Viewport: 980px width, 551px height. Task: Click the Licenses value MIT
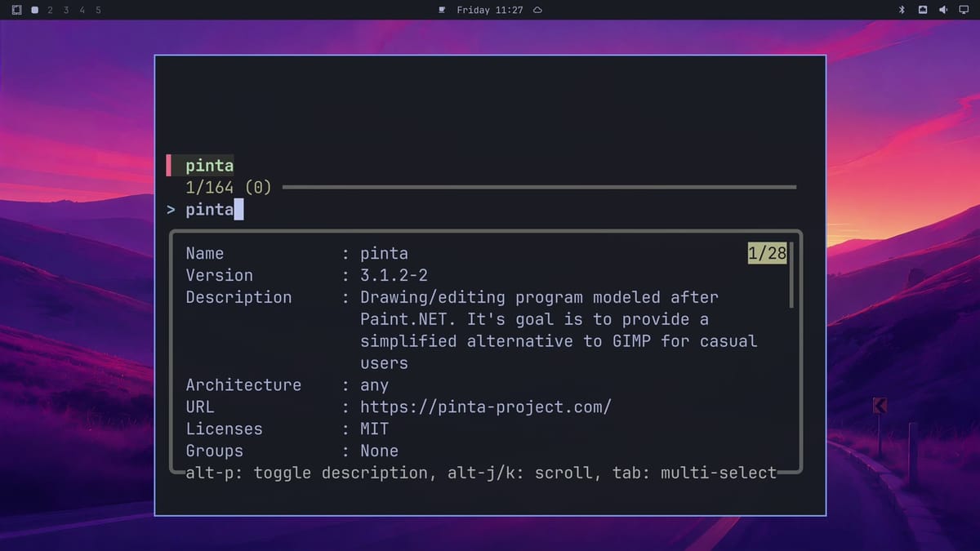coord(375,429)
